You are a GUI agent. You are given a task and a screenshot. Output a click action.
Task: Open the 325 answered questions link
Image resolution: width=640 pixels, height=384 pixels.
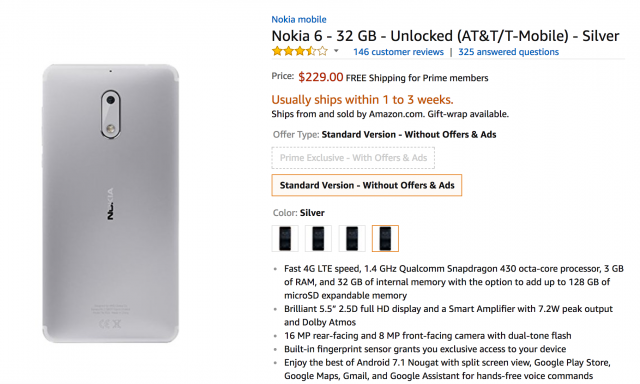tap(508, 52)
